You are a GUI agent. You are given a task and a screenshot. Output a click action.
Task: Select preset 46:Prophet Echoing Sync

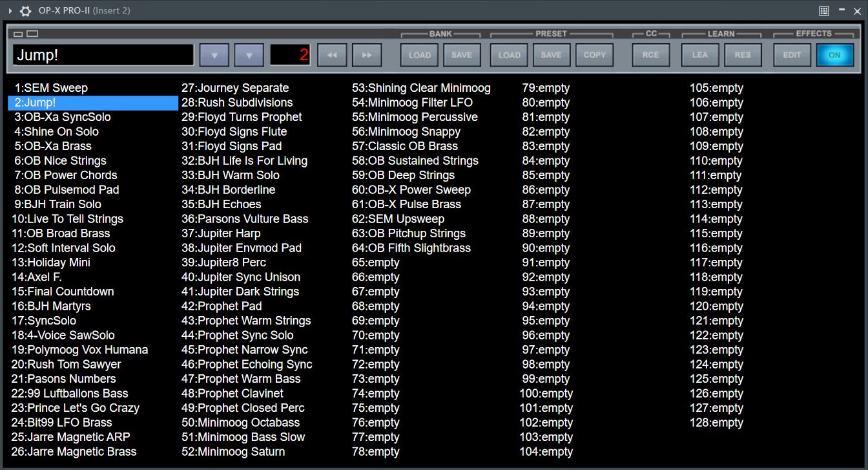[247, 364]
